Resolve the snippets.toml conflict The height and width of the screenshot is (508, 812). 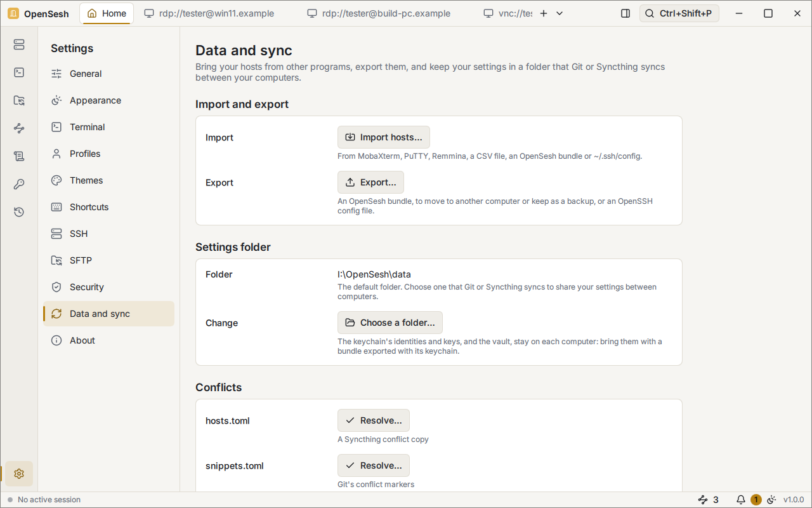click(x=374, y=465)
